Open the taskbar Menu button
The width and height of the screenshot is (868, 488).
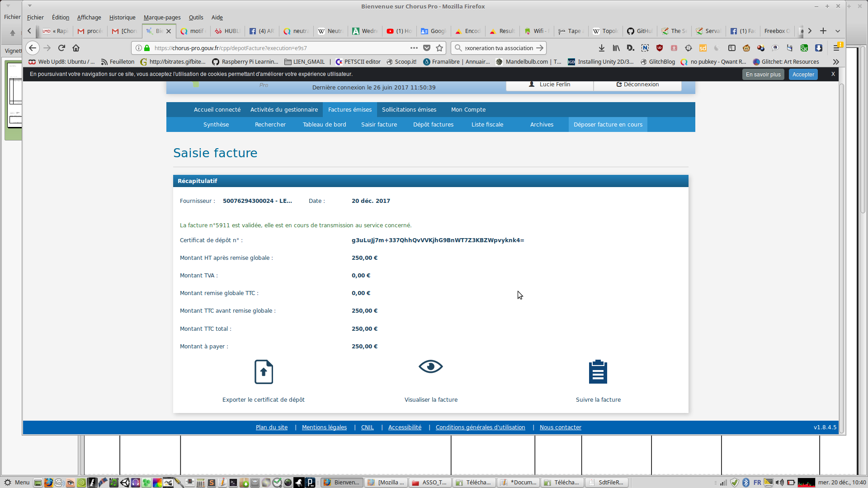point(17,483)
